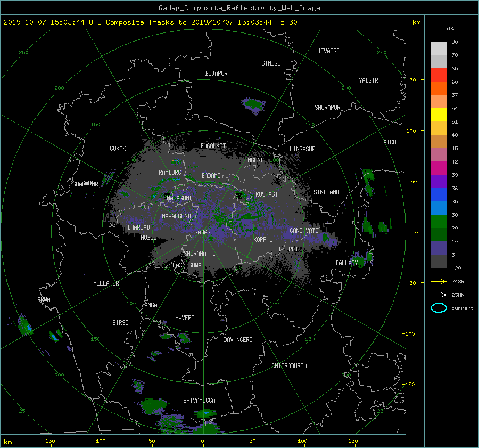Viewport: 479px width, 448px height.
Task: Click the green echo cell south of SINDGI
Action: point(253,105)
